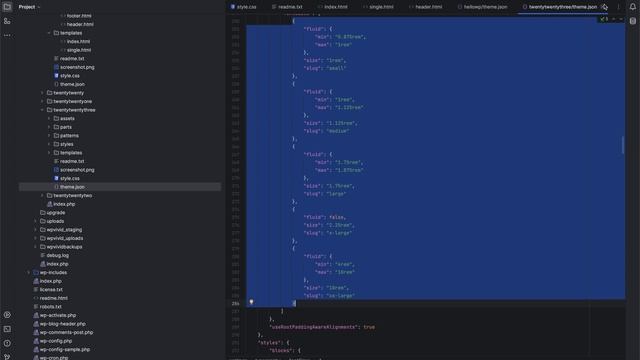The width and height of the screenshot is (640, 360).
Task: Click the PHP file icon beside wp-activate.php
Action: click(36, 316)
